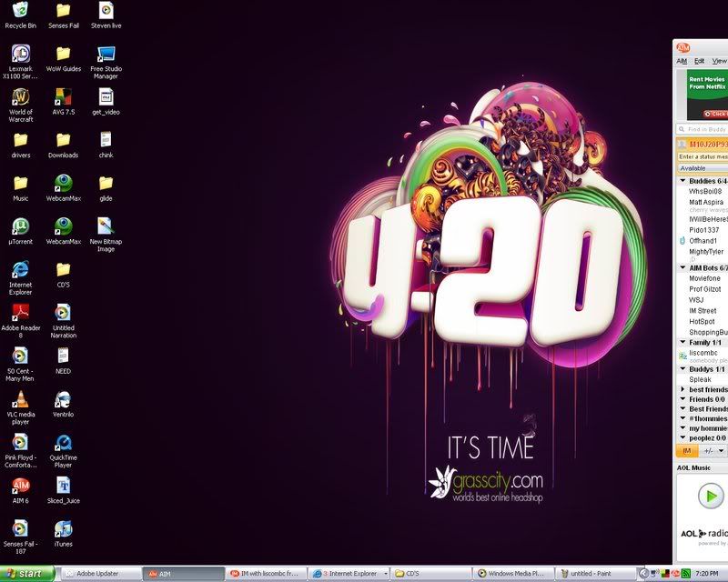Image resolution: width=728 pixels, height=582 pixels.
Task: Open the Edit menu in AIM
Action: [699, 61]
